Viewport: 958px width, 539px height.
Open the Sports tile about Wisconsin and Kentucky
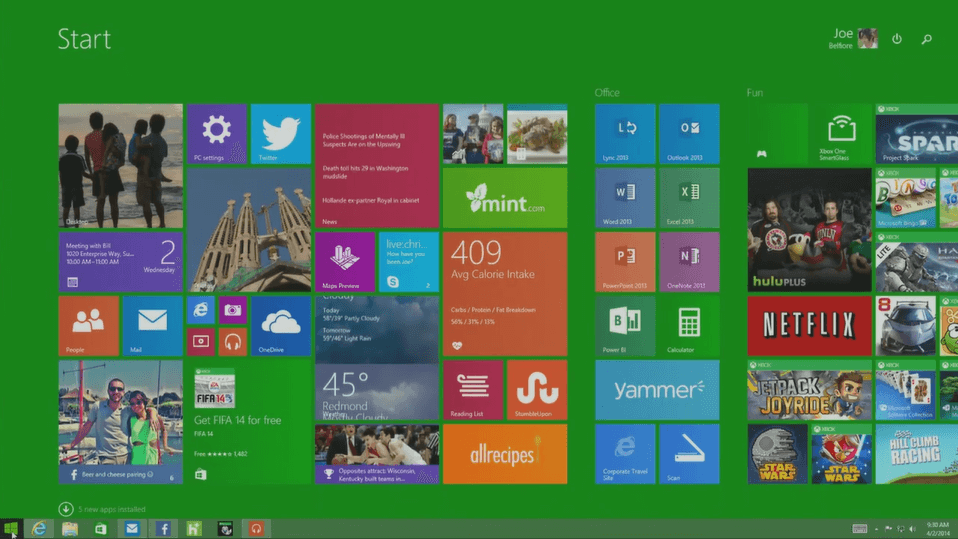pos(377,454)
